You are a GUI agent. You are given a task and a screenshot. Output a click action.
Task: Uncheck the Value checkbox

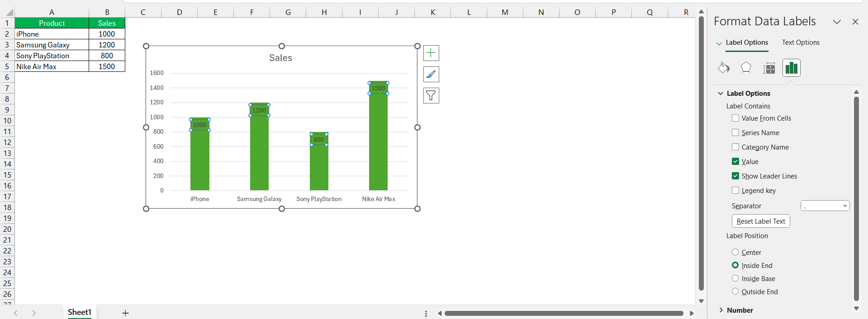click(735, 161)
